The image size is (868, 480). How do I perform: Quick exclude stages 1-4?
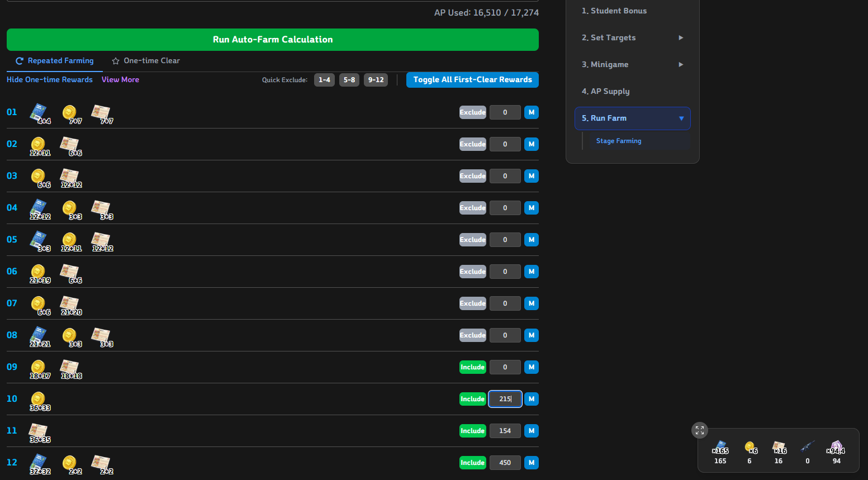tap(324, 80)
